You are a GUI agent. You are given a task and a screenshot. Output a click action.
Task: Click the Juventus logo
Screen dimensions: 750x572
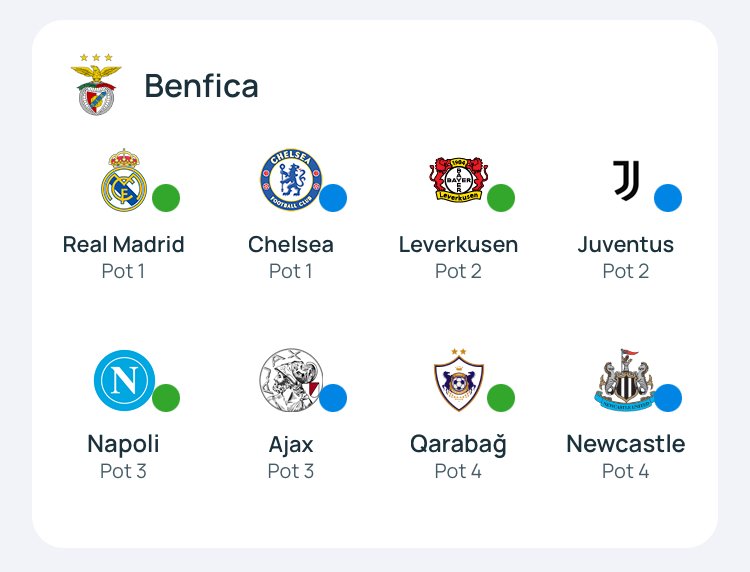click(626, 180)
